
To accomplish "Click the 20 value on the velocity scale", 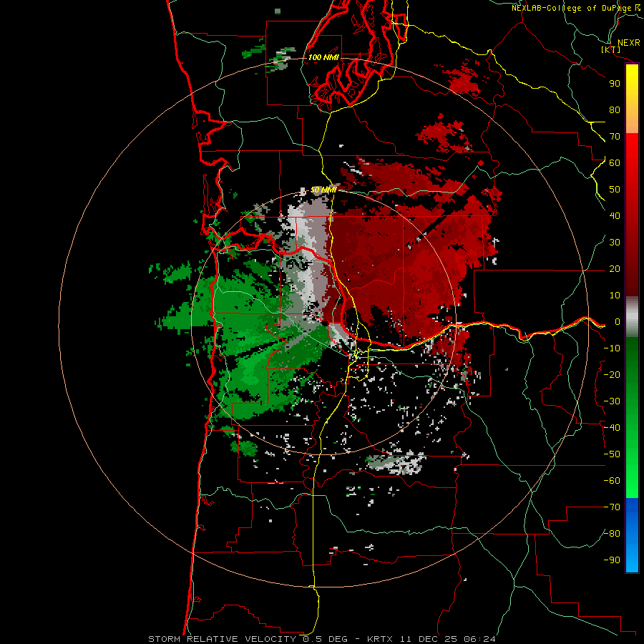I will tap(615, 269).
